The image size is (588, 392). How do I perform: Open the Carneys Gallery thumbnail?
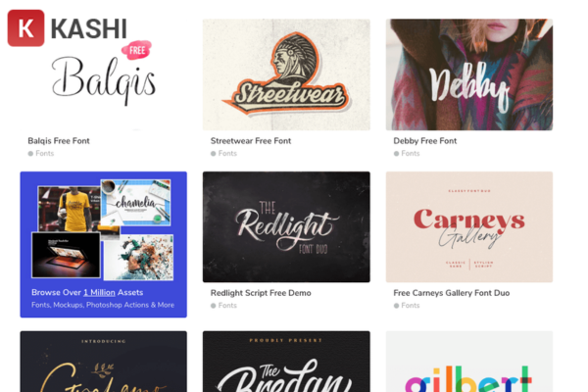point(469,227)
